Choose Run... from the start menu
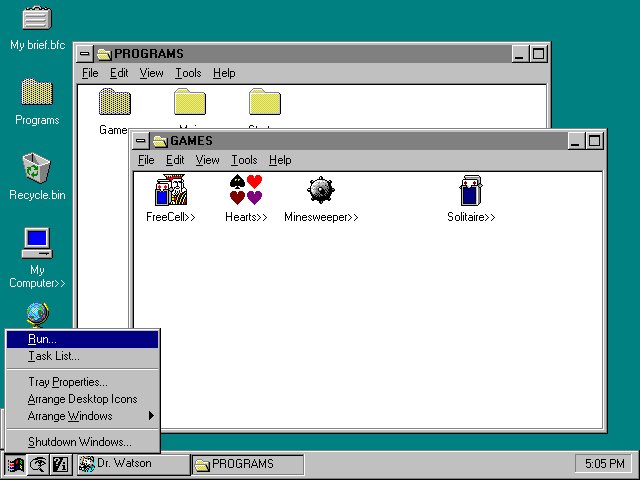The image size is (640, 480). (x=82, y=339)
